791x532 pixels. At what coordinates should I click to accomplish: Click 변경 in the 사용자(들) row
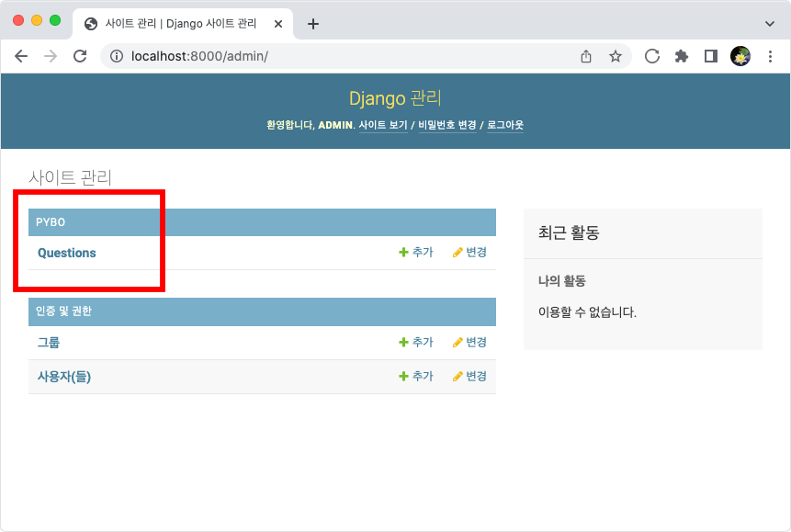[x=469, y=376]
